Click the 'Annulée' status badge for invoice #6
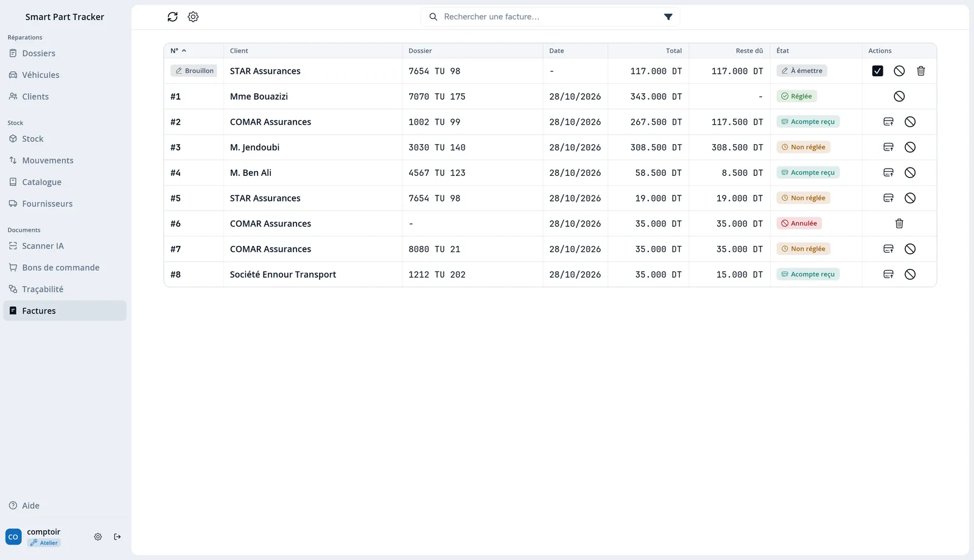Viewport: 974px width, 560px height. 799,223
